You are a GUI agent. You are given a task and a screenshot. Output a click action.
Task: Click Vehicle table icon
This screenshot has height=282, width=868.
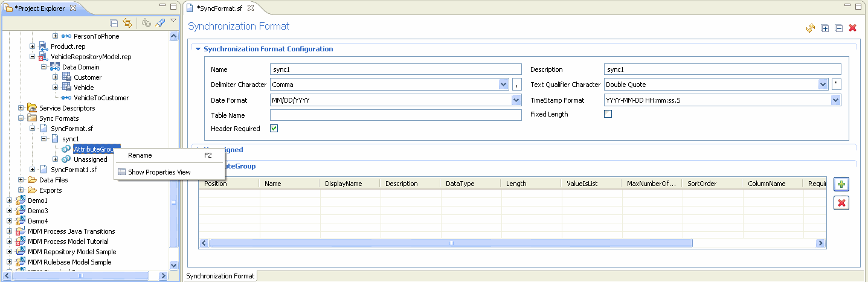click(66, 88)
